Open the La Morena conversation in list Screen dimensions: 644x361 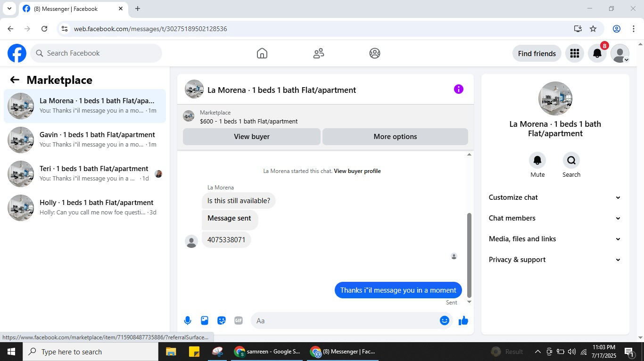pyautogui.click(x=85, y=106)
